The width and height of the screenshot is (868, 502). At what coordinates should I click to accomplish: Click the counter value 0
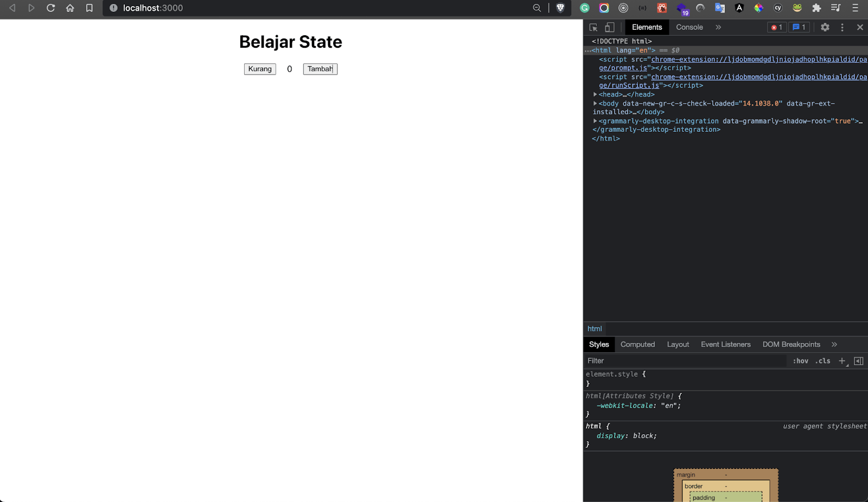pos(290,69)
